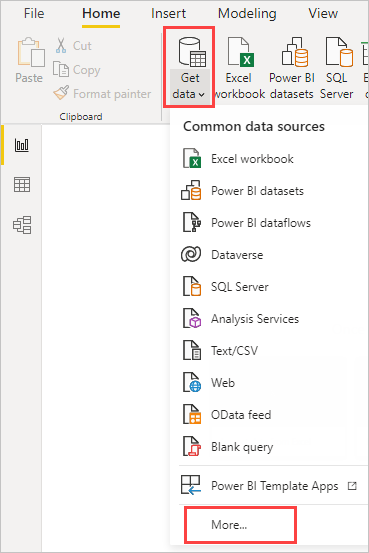This screenshot has height=553, width=369.
Task: Click the Power BI dataflows menu icon
Action: coord(192,222)
